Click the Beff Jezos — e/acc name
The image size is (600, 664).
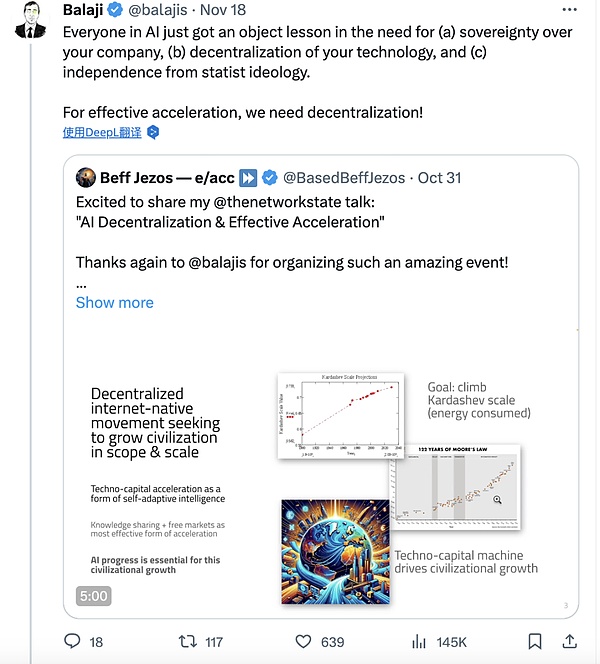(x=167, y=178)
